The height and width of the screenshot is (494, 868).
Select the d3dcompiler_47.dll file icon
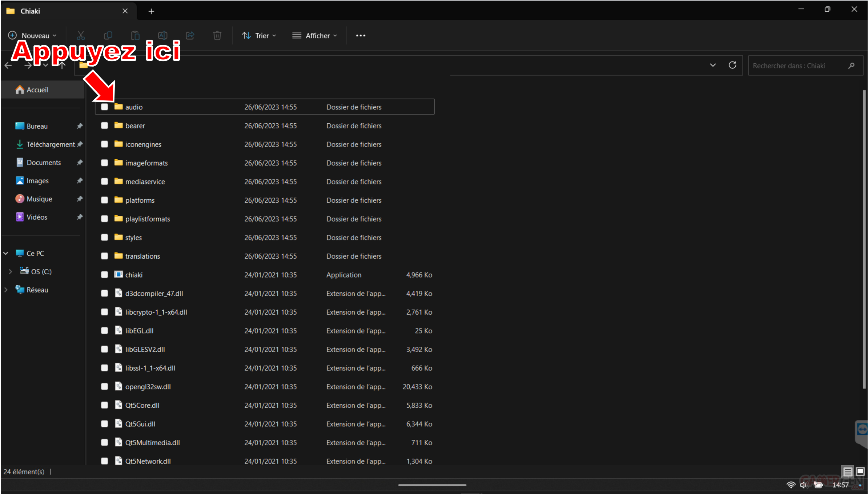tap(118, 293)
